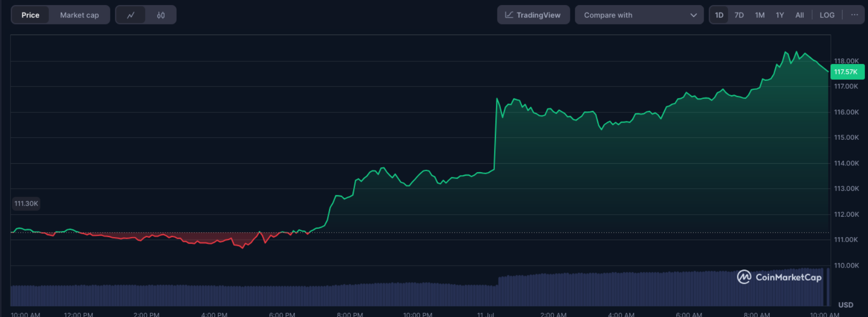Click the 118.00K axis label
Image resolution: width=868 pixels, height=317 pixels.
point(847,61)
